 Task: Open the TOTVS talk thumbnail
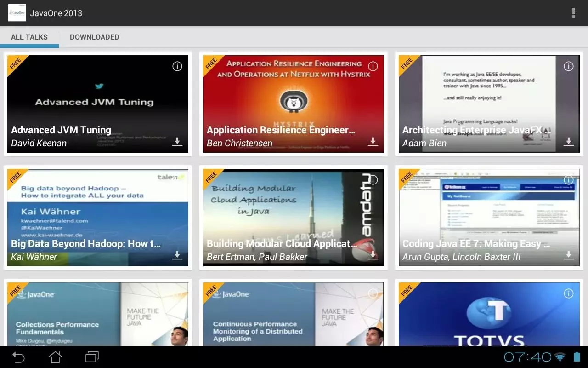coord(489,314)
